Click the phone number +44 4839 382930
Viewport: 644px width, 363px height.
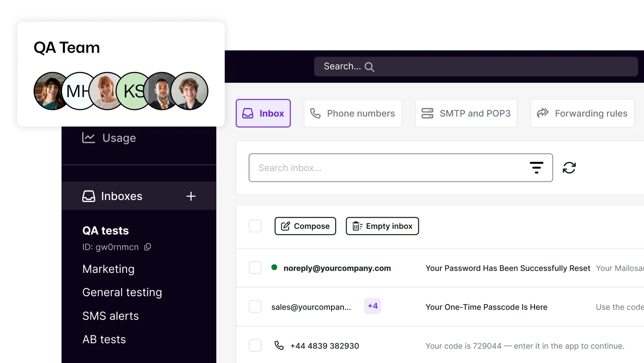coord(324,346)
